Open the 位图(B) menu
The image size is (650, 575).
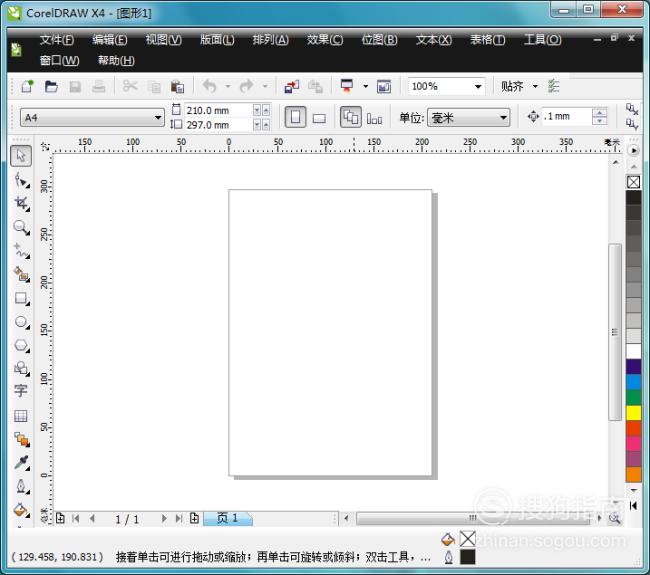[379, 40]
